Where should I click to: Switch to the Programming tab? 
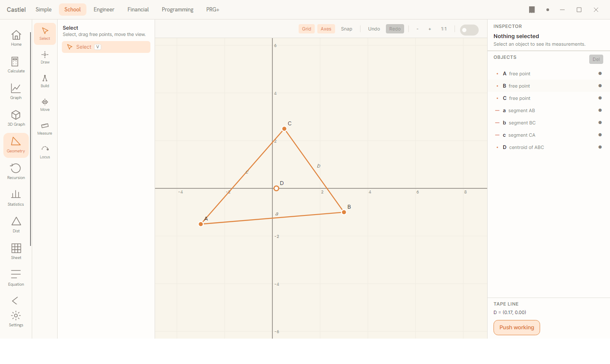[177, 9]
